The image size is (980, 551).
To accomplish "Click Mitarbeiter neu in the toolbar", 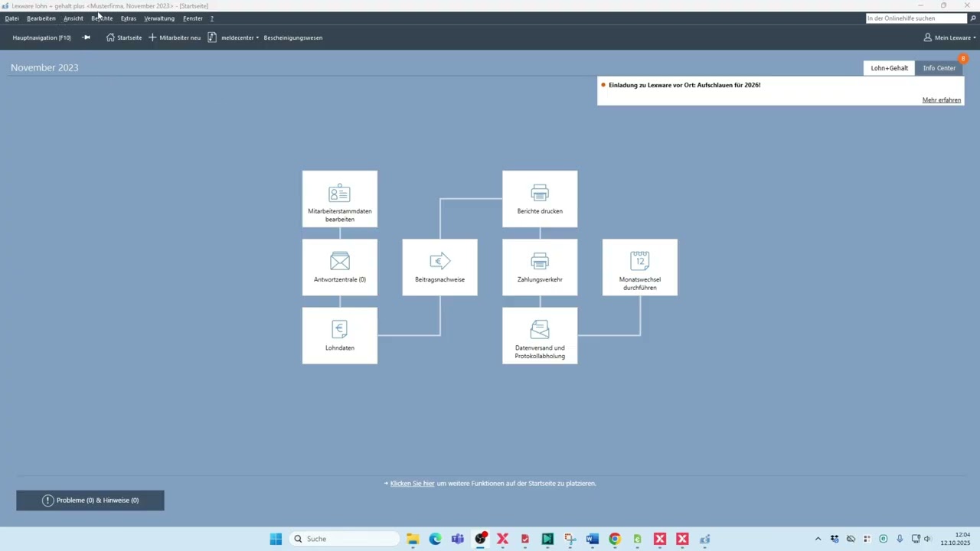I will [175, 37].
